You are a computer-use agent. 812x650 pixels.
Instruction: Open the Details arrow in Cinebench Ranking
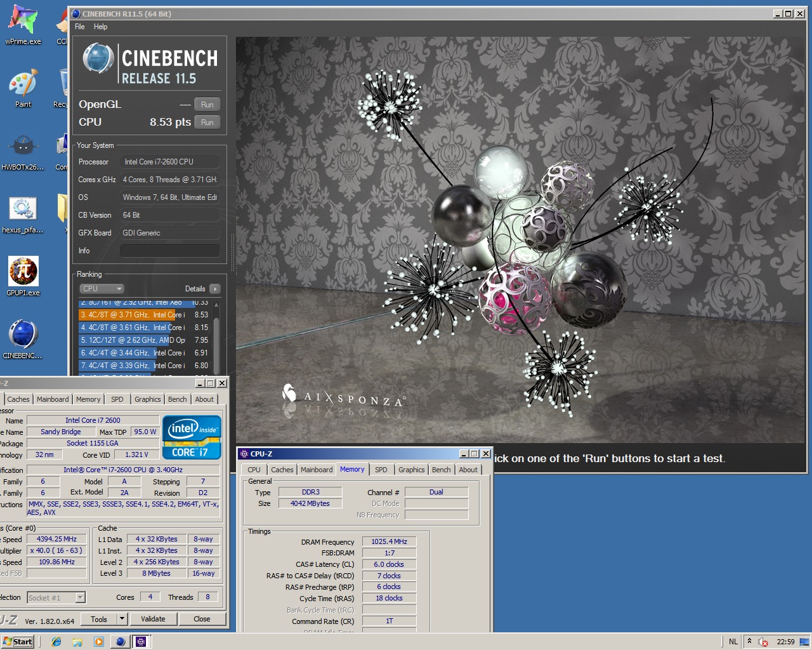click(x=215, y=289)
